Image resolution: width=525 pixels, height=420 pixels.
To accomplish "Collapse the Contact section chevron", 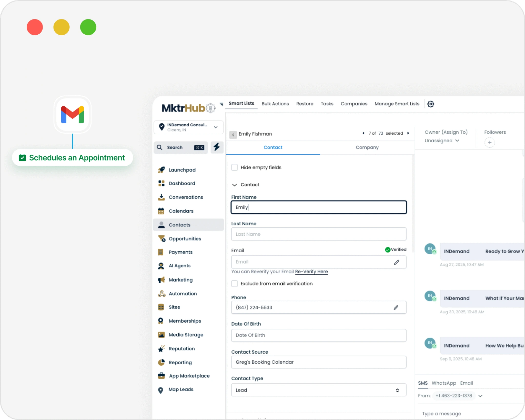I will [234, 185].
